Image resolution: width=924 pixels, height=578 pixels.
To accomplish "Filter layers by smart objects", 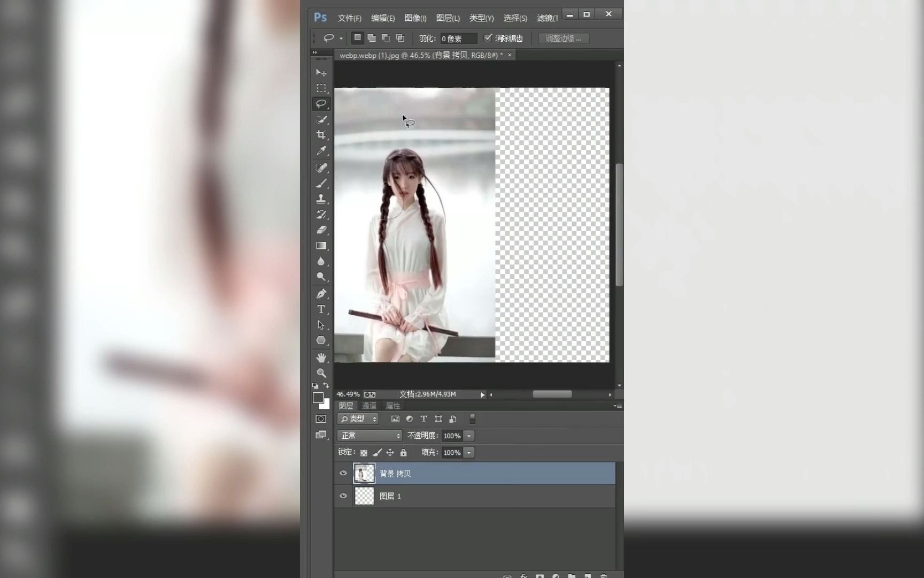I will tap(452, 419).
